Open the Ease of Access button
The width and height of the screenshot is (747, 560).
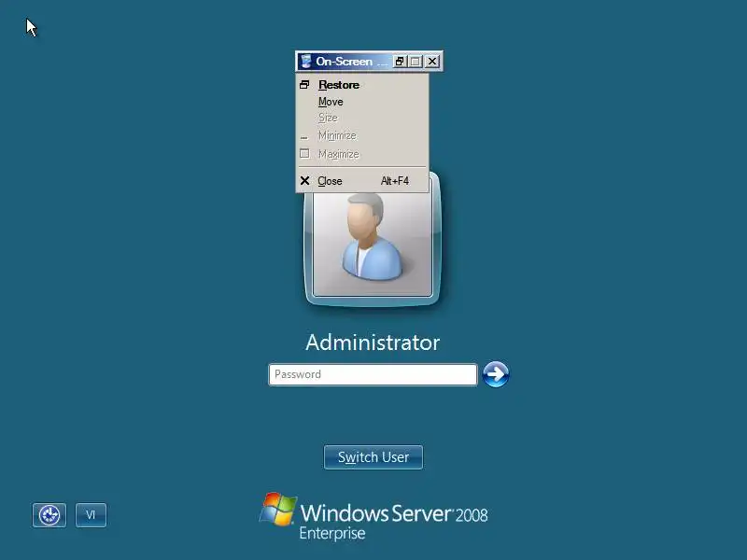click(x=49, y=515)
